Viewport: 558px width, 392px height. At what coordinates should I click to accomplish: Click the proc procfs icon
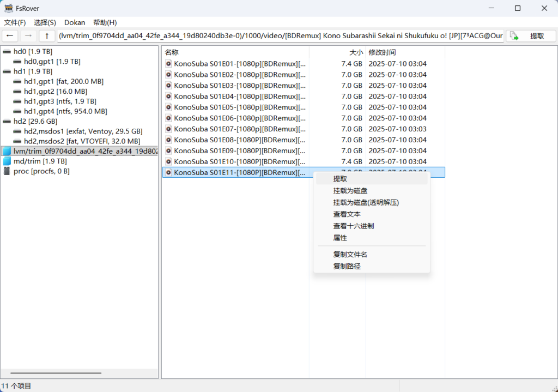point(7,171)
